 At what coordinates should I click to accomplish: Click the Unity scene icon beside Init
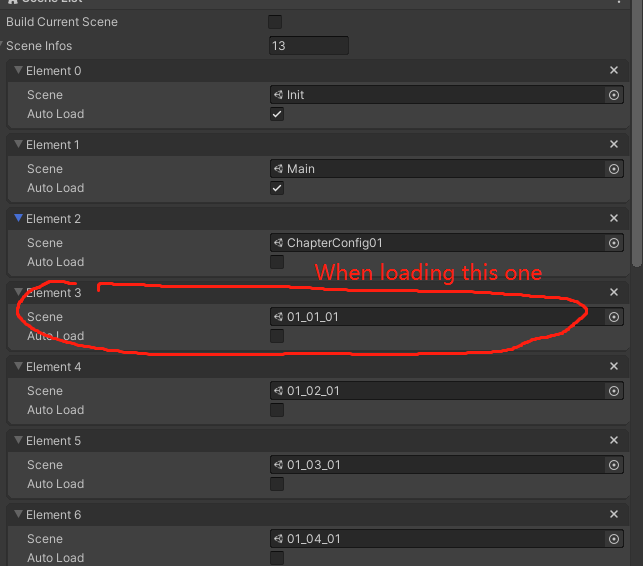278,95
